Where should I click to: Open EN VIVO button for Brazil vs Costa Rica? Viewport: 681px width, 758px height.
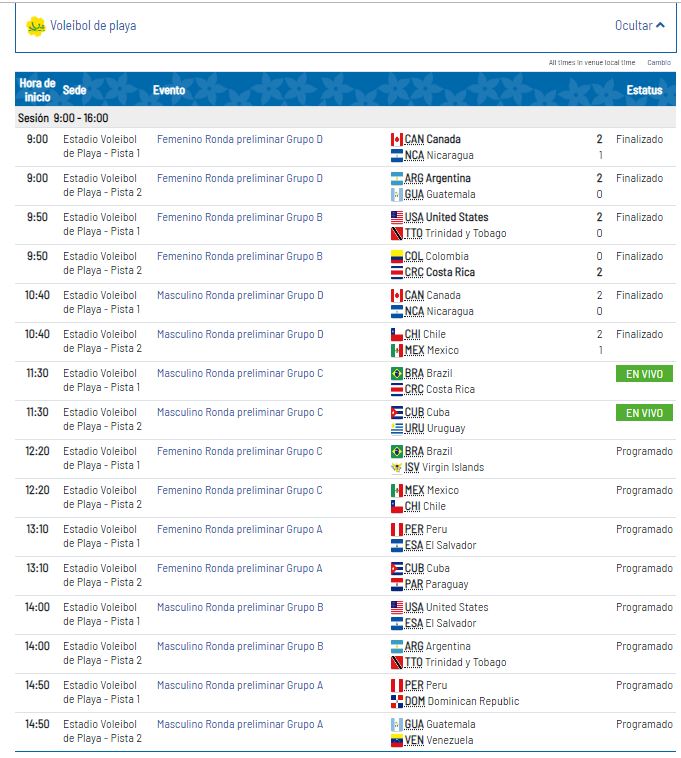[644, 374]
